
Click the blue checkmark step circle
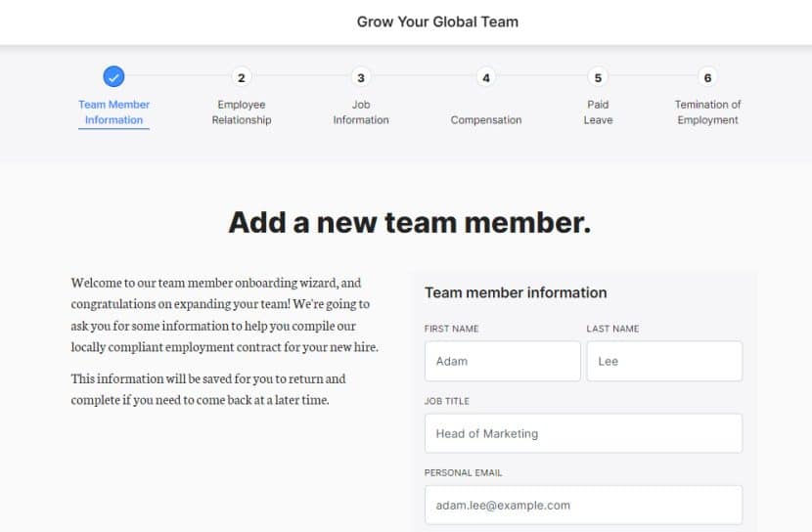(x=113, y=77)
